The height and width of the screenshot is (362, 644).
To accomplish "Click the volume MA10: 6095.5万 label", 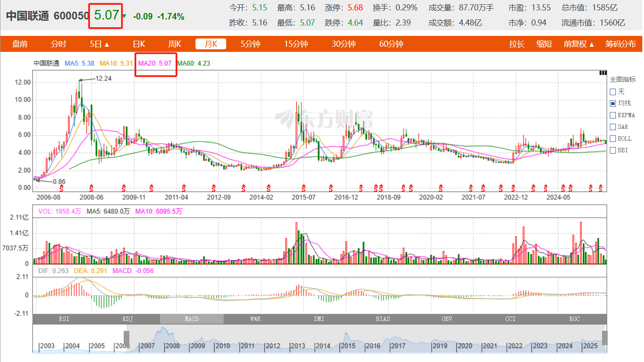I will click(158, 211).
